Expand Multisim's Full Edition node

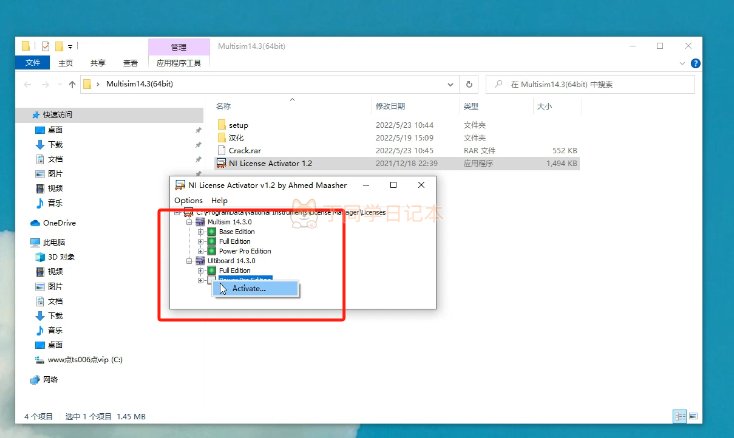(200, 241)
